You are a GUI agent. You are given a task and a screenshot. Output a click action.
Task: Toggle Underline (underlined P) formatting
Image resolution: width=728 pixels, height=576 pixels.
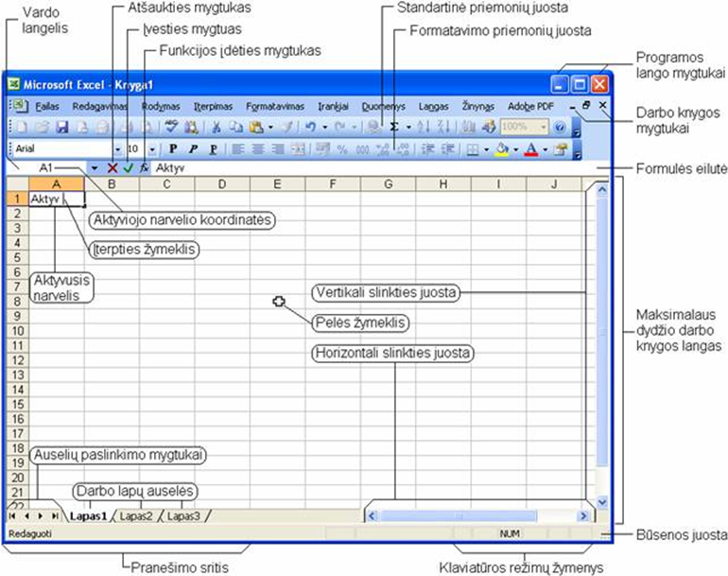tap(213, 149)
